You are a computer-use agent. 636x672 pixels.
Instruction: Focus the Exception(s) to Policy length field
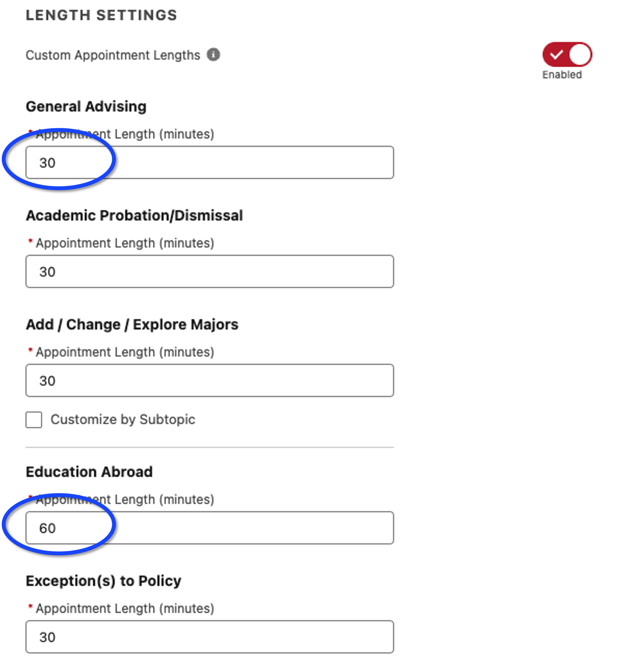coord(209,637)
